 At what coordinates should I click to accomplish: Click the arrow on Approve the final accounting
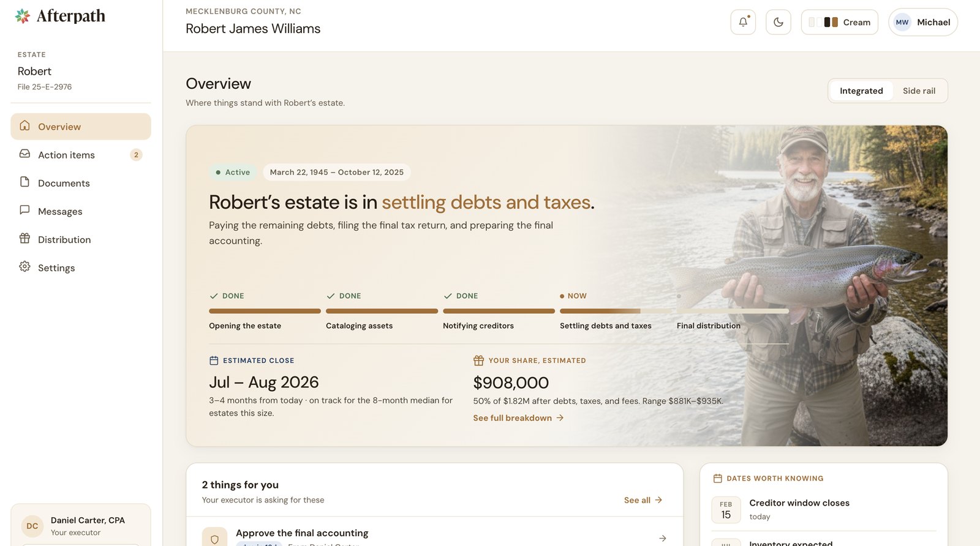click(x=663, y=538)
